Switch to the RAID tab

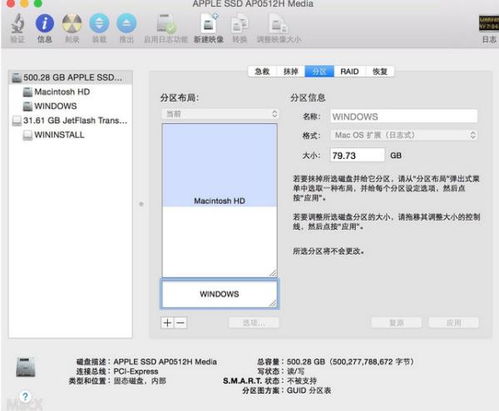click(x=349, y=71)
